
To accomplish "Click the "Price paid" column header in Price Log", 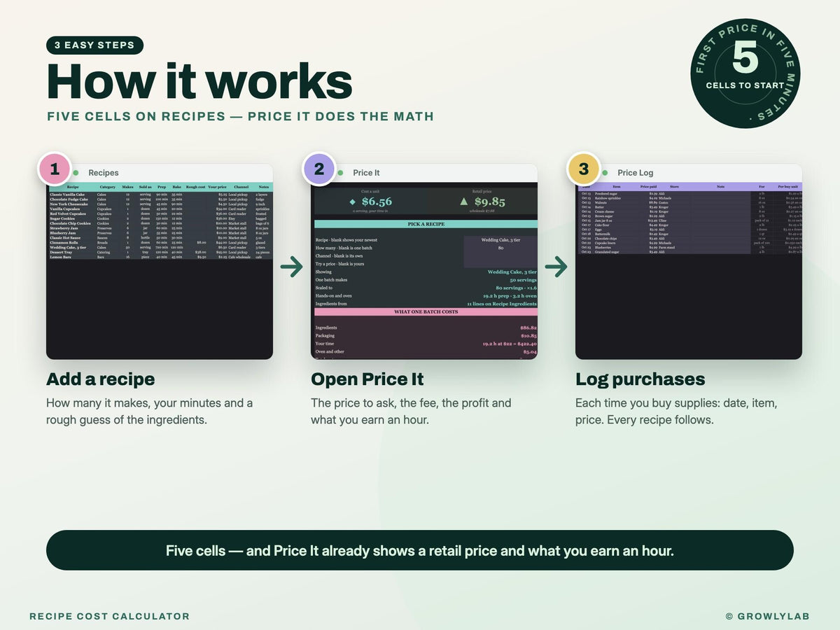I will [649, 187].
